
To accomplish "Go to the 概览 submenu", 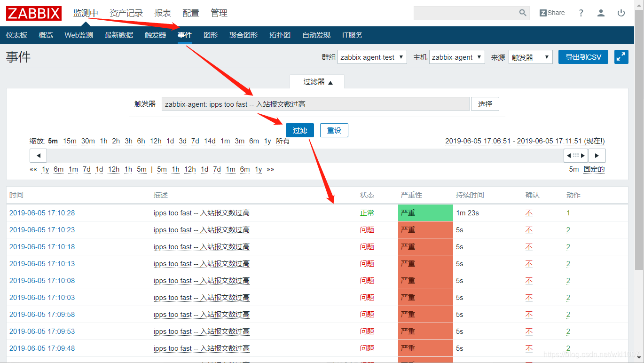I will [x=46, y=35].
